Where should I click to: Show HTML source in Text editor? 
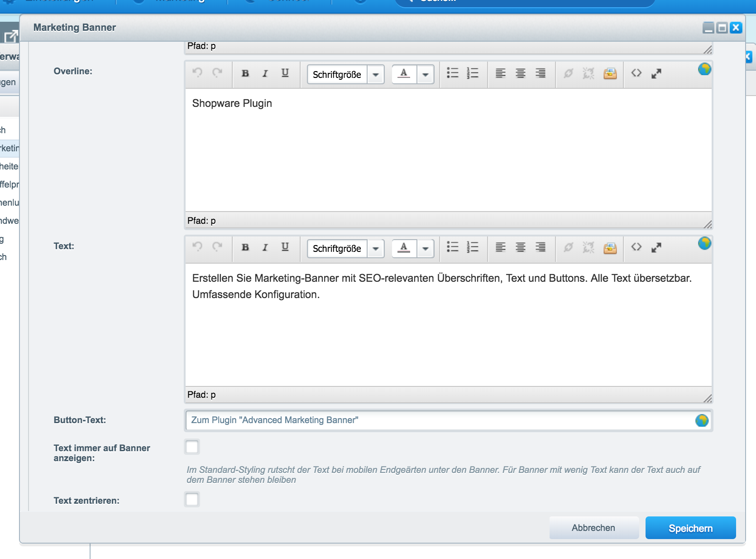tap(636, 247)
